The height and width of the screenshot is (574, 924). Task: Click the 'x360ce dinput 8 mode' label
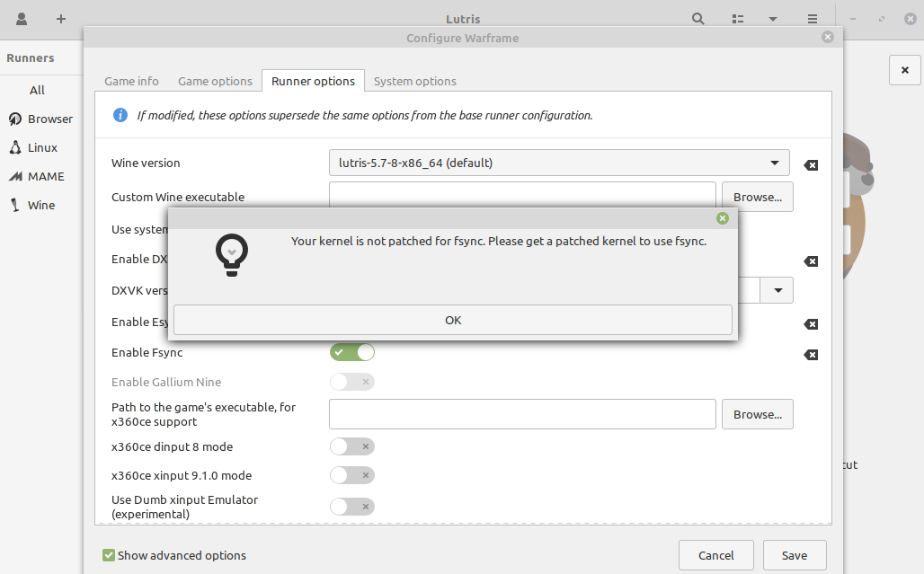click(x=172, y=446)
